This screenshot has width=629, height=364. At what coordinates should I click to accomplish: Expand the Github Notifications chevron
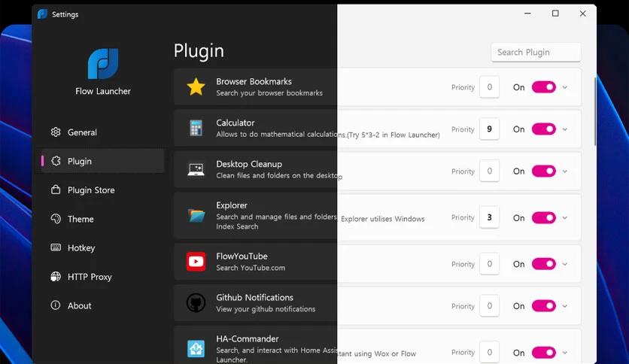click(565, 306)
